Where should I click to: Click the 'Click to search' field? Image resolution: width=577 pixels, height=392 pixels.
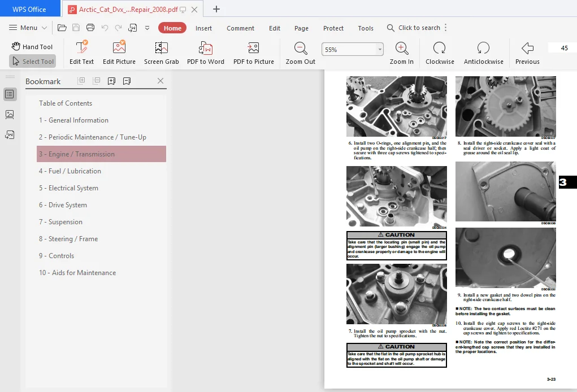(414, 28)
